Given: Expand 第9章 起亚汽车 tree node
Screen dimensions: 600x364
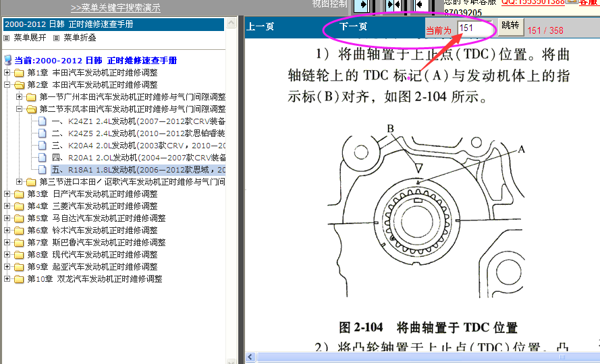Looking at the screenshot, I should point(7,266).
